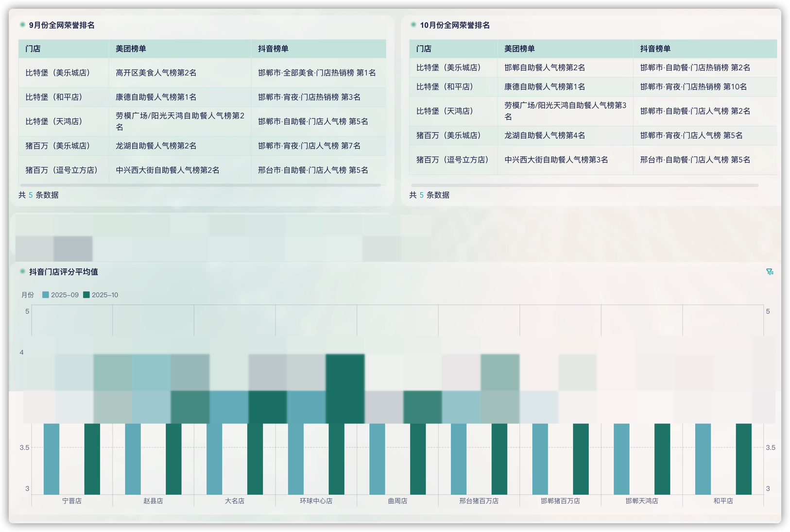Click 共 5 条数据 under the 9月份 table
This screenshot has height=532, width=790.
38,195
